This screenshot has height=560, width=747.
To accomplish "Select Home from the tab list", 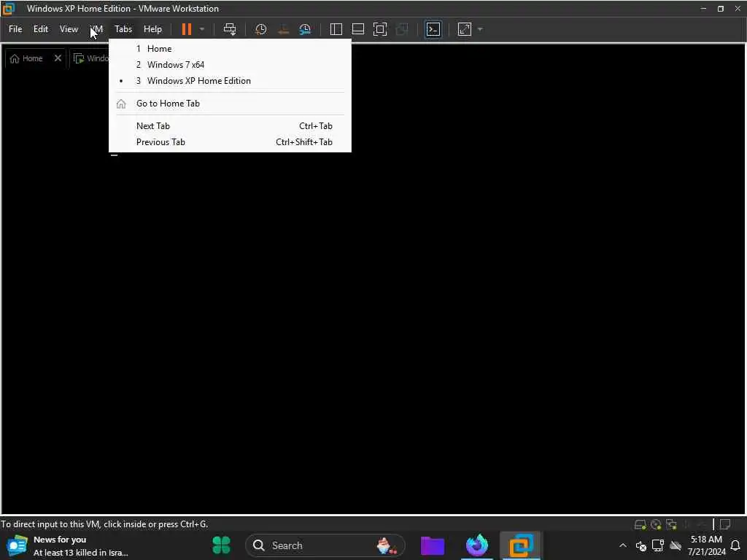I will click(x=230, y=49).
